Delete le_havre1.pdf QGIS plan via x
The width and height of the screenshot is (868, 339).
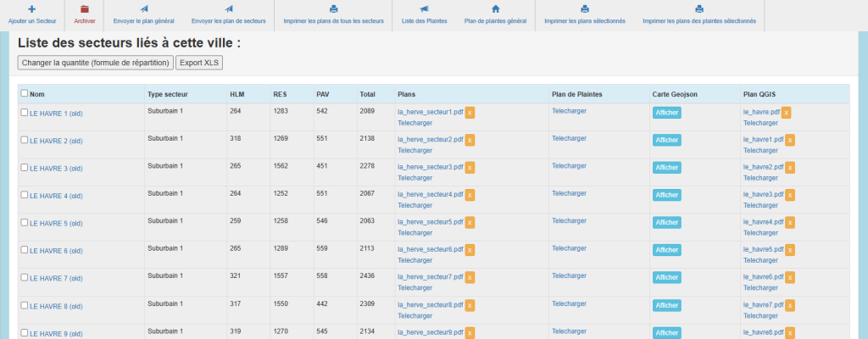tap(790, 140)
